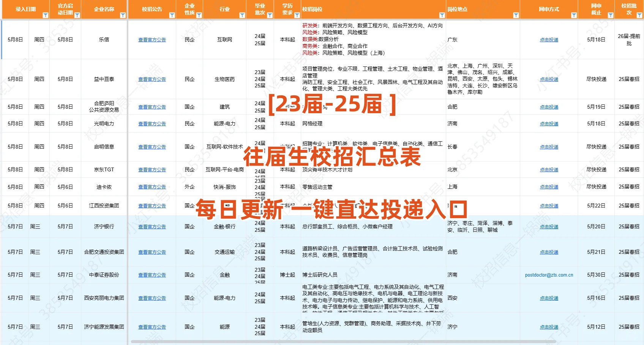This screenshot has height=345, width=644.
Task: Open the 行业 column filter
Action: tap(242, 15)
